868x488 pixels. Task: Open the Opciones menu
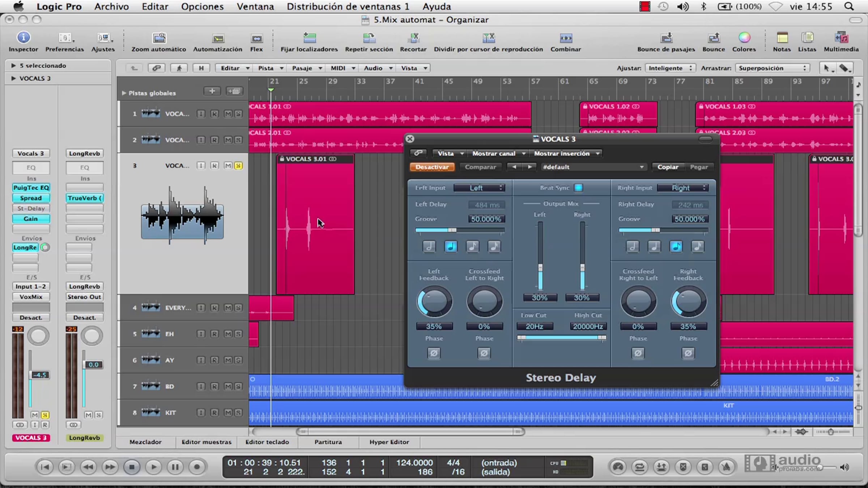(x=202, y=7)
